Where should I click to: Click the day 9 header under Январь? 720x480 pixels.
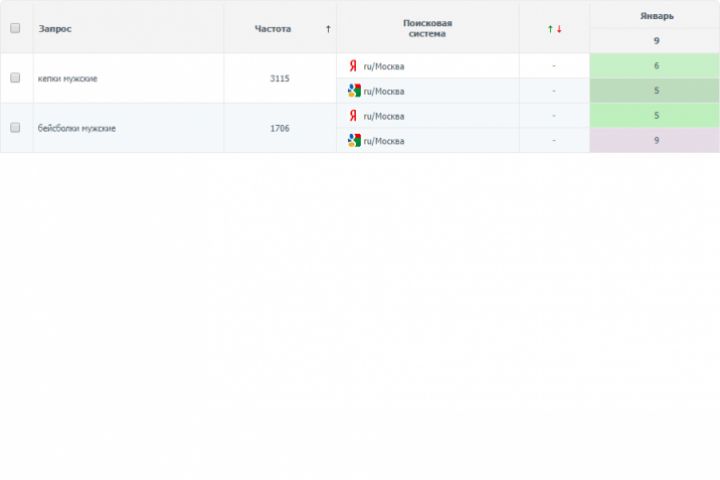[657, 41]
